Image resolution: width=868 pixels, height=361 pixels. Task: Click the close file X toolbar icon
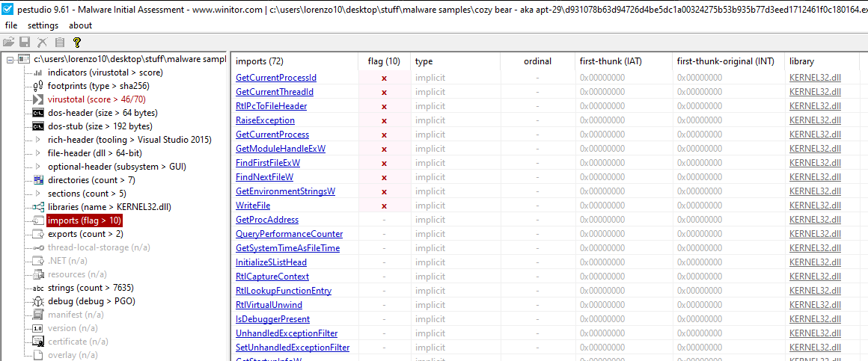[x=42, y=42]
